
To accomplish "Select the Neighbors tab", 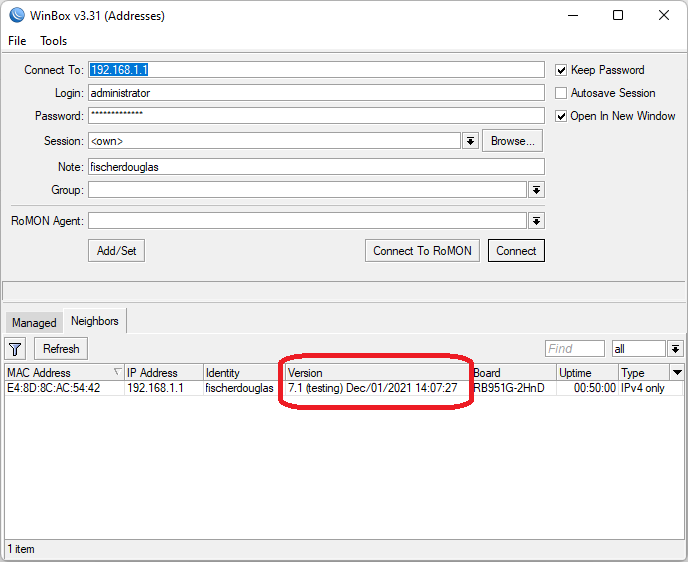I will [x=95, y=321].
